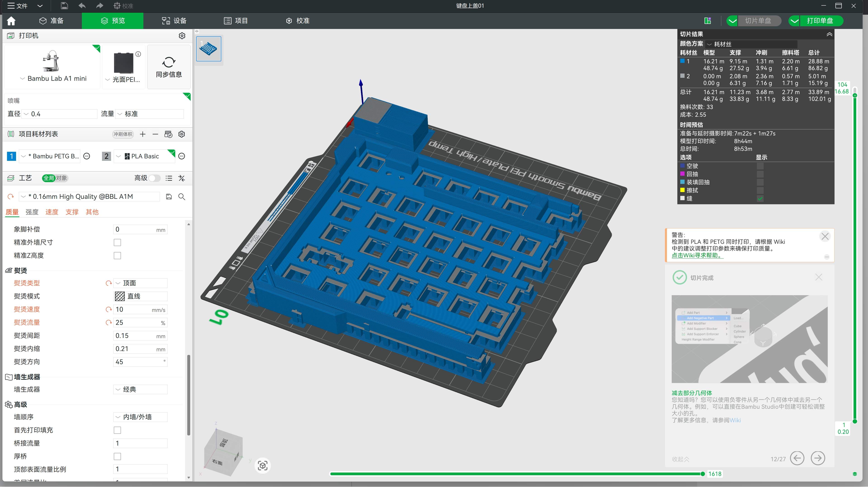Switch to the Project tab
The width and height of the screenshot is (868, 487).
click(236, 21)
